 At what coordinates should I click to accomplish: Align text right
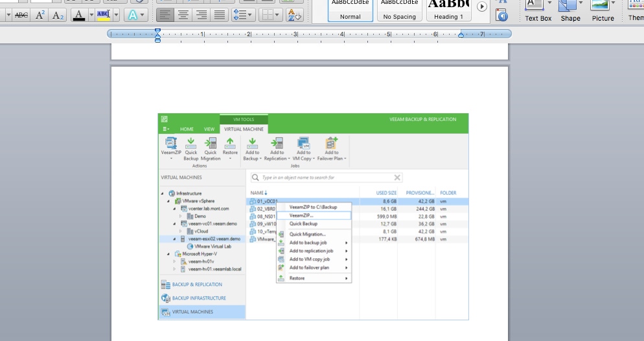pos(201,16)
